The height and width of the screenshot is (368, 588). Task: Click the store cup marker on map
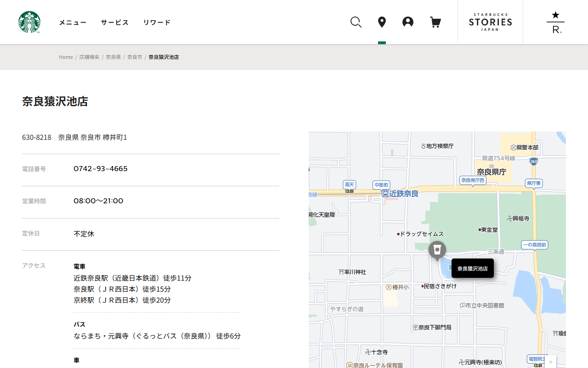(437, 250)
